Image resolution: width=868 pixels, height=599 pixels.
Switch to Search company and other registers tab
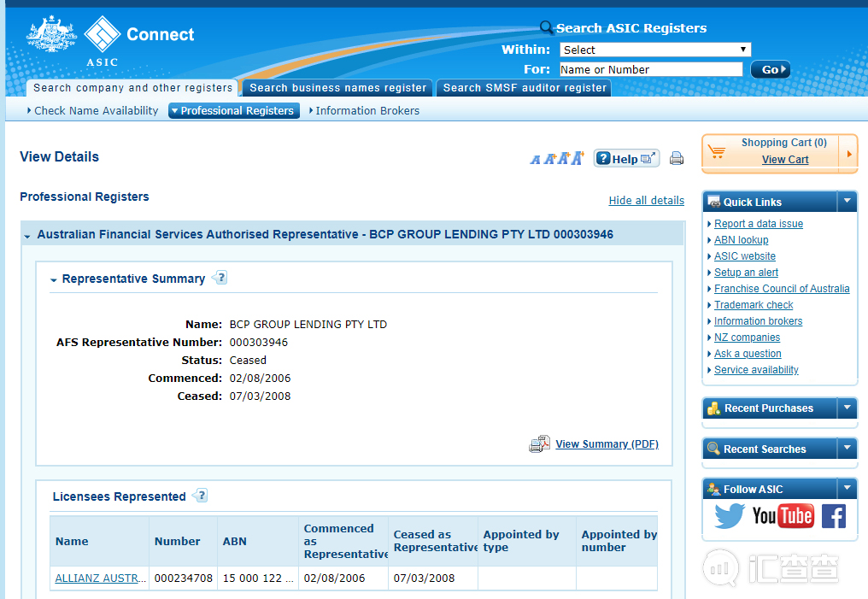pos(132,87)
